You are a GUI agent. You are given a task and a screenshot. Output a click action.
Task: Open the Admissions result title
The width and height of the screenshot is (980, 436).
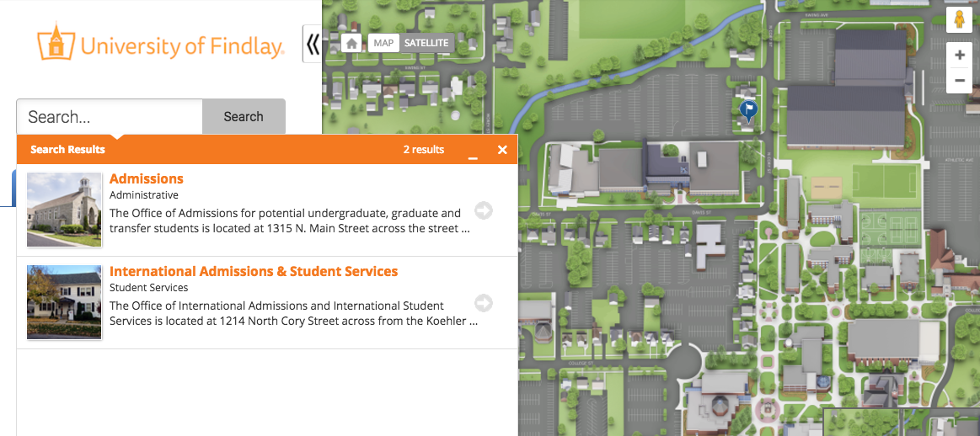pos(147,178)
